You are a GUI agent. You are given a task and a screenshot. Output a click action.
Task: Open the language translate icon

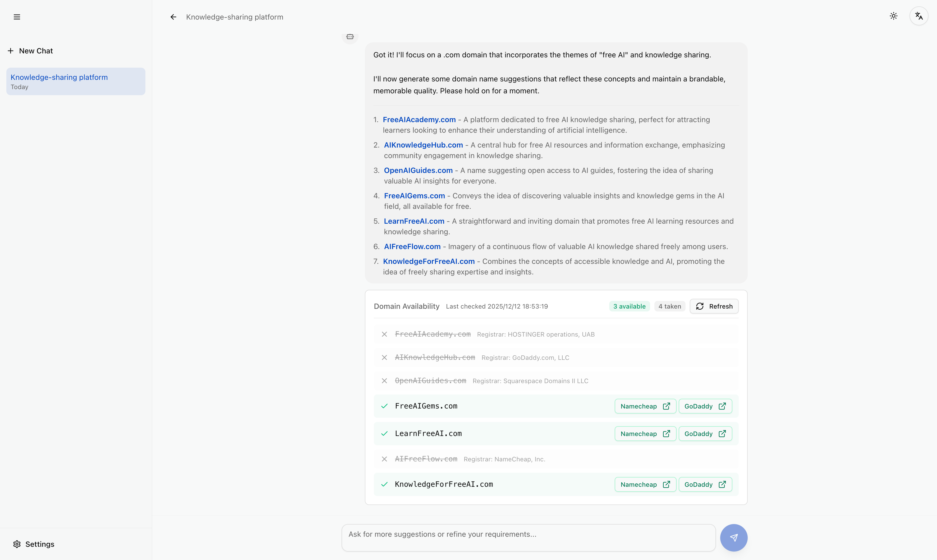[x=918, y=16]
